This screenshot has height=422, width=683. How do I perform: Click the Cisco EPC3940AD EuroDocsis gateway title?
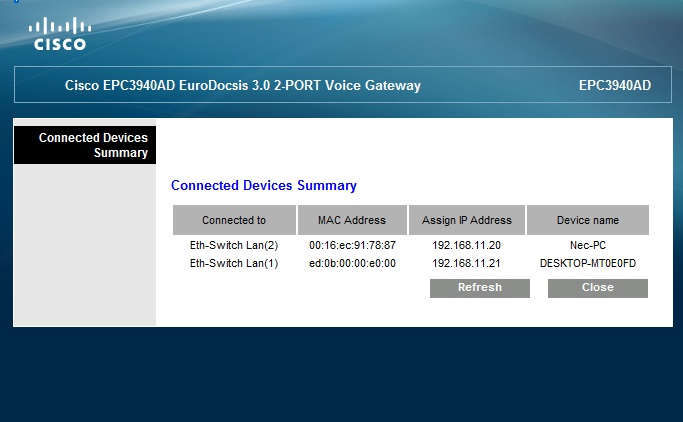click(x=243, y=86)
